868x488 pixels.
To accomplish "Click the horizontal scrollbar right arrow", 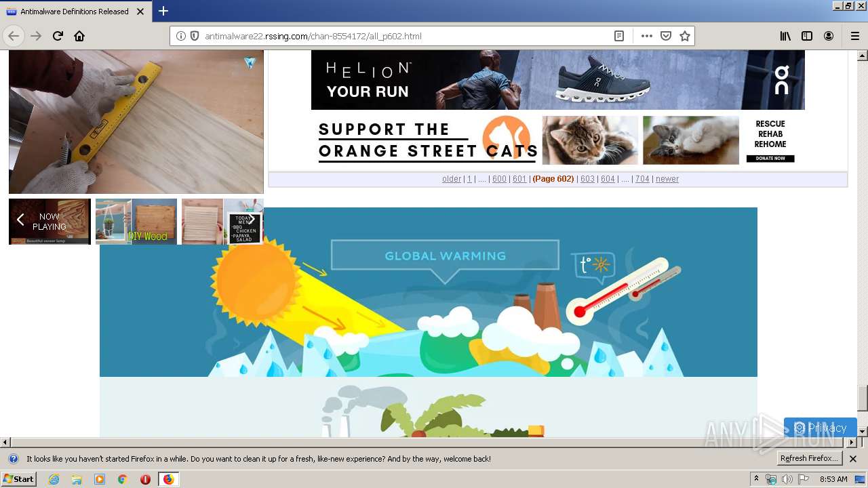I will coord(852,442).
